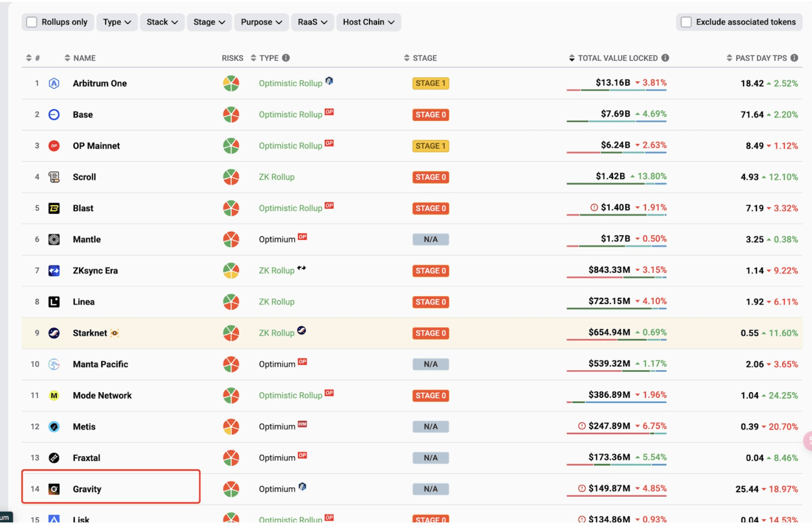
Task: Click the Scroll project logo
Action: click(x=54, y=177)
